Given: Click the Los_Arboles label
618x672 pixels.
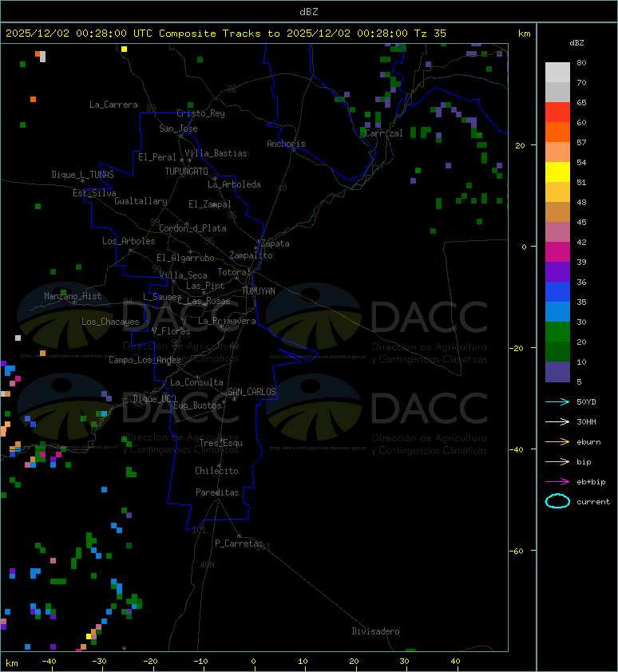Looking at the screenshot, I should 129,241.
